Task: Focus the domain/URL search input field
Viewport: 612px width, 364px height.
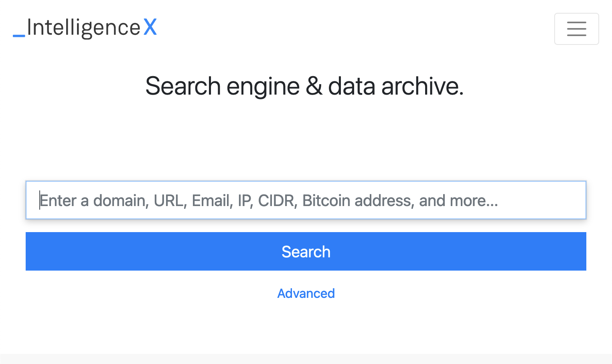Action: 306,200
